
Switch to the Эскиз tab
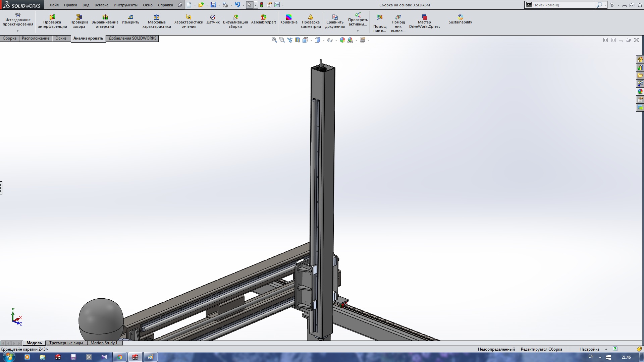click(61, 38)
